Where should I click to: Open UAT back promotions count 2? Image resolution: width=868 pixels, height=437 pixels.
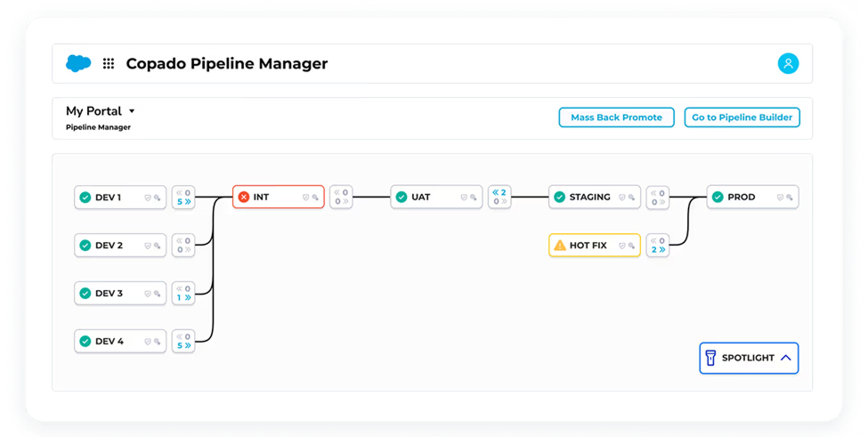pyautogui.click(x=499, y=192)
